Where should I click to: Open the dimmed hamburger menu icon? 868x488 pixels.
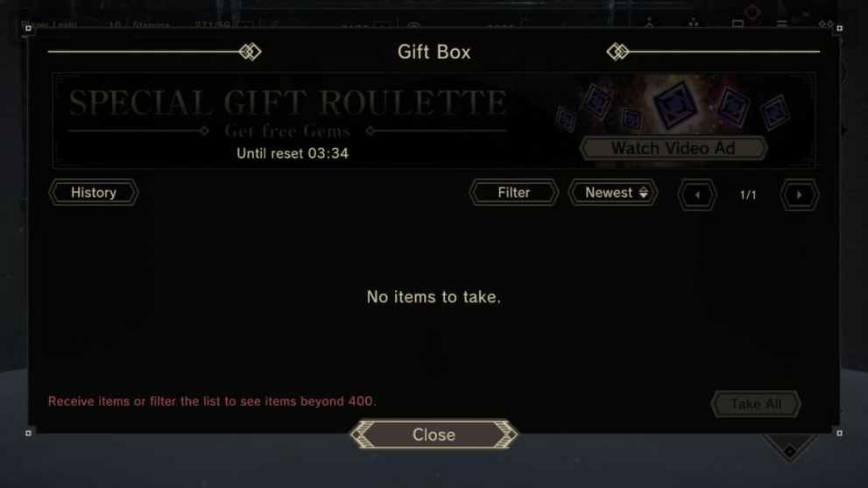click(x=781, y=24)
